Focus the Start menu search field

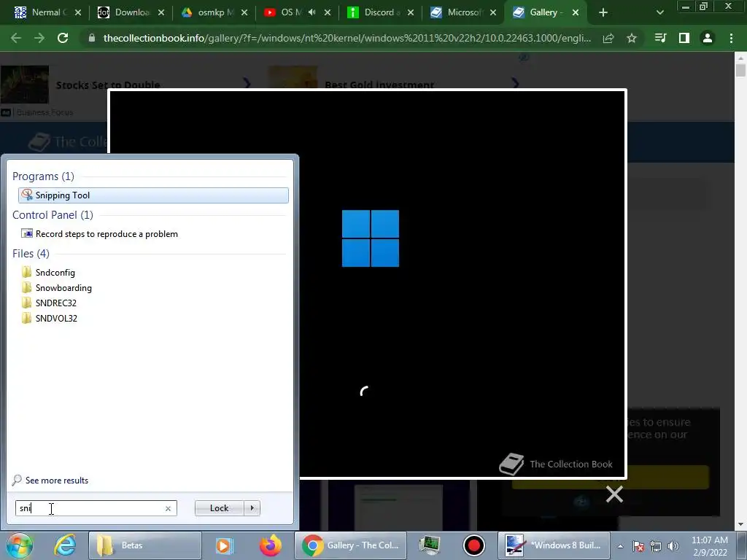pos(90,508)
